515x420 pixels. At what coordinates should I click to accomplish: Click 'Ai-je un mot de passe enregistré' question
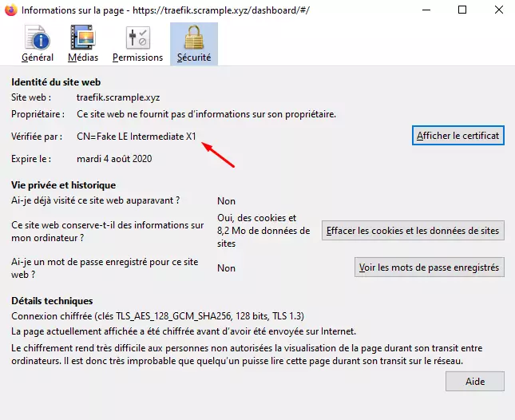click(x=105, y=268)
